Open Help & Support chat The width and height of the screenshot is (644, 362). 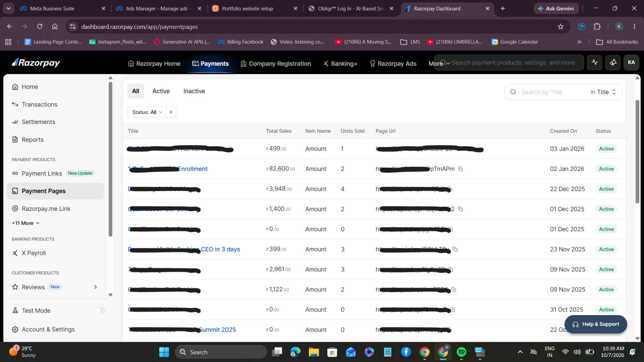coord(596,324)
